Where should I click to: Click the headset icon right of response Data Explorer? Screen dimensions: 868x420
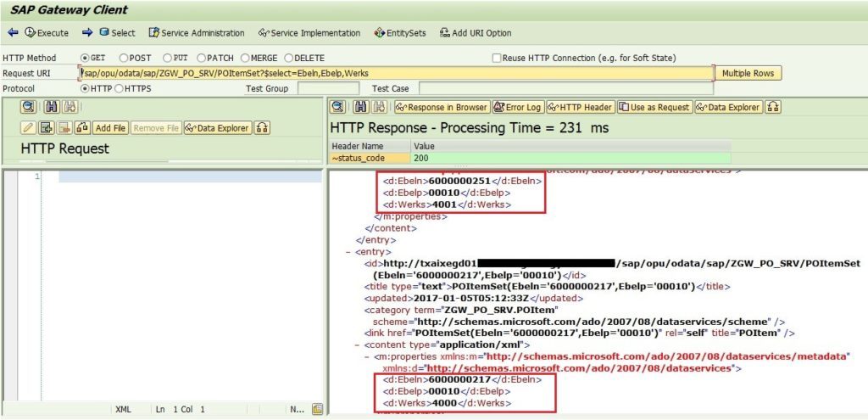[x=773, y=107]
